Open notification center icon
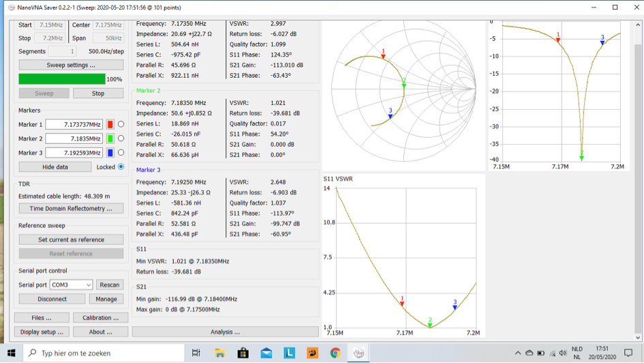The height and width of the screenshot is (363, 644). click(x=628, y=353)
